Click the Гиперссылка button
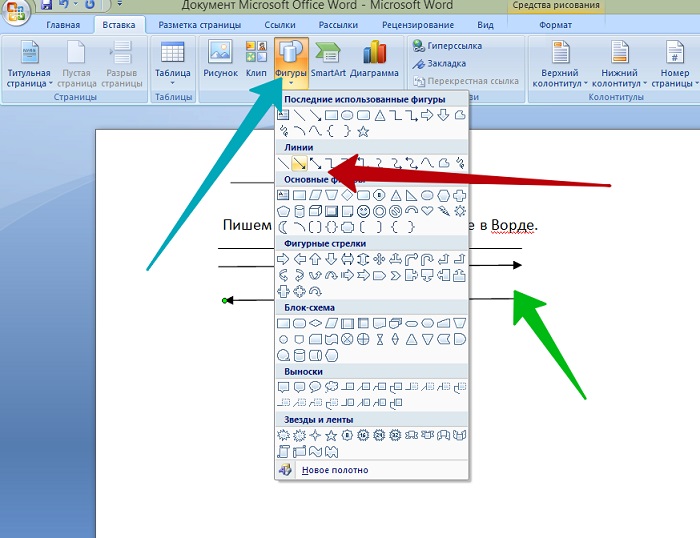 (x=447, y=46)
